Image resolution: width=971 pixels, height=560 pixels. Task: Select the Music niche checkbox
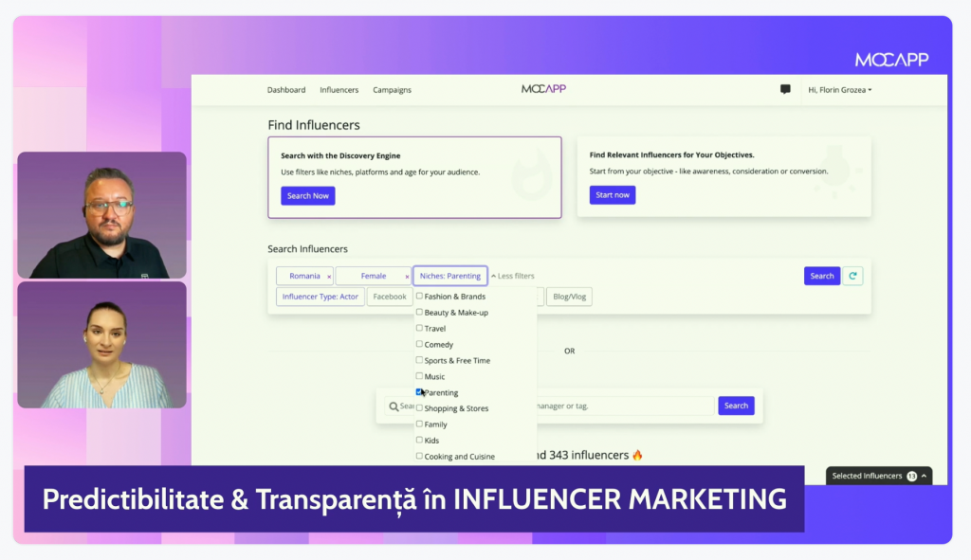[419, 375]
